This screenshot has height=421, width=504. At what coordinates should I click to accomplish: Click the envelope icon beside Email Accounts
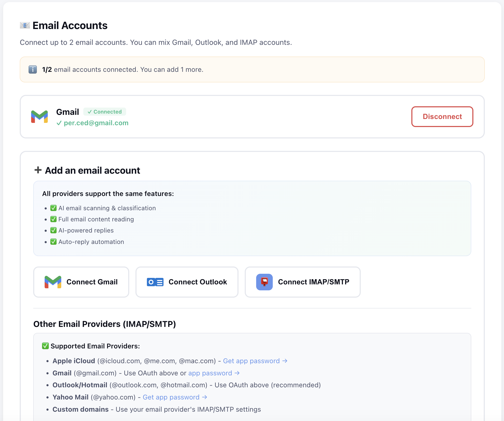[x=25, y=25]
